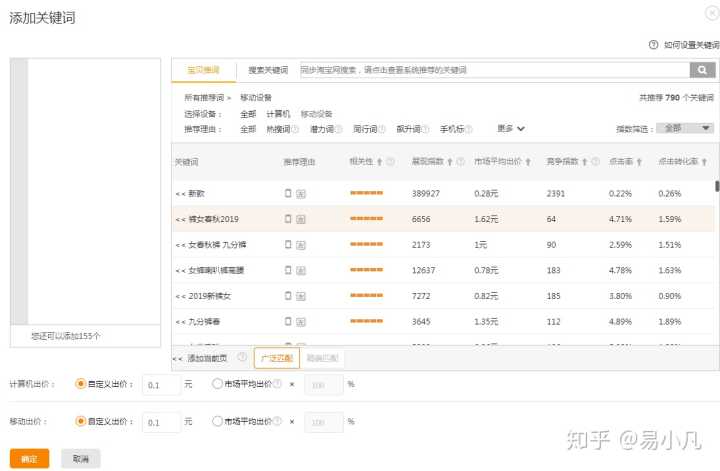Select 市场平均出价 radio for 计算机出价
Screen dimensions: 720x471
[217, 383]
